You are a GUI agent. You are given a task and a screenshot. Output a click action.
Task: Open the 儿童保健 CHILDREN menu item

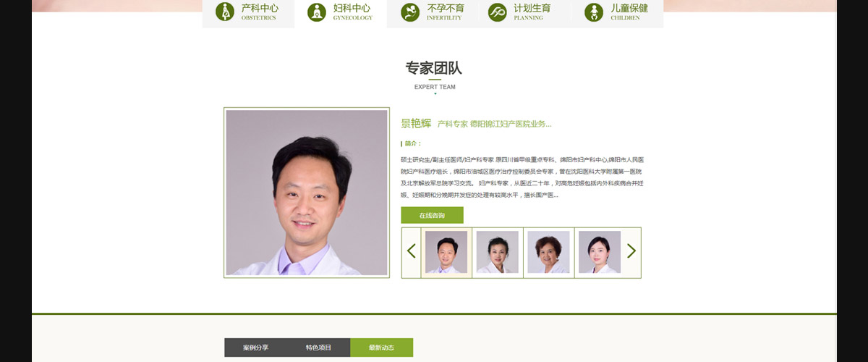(617, 13)
